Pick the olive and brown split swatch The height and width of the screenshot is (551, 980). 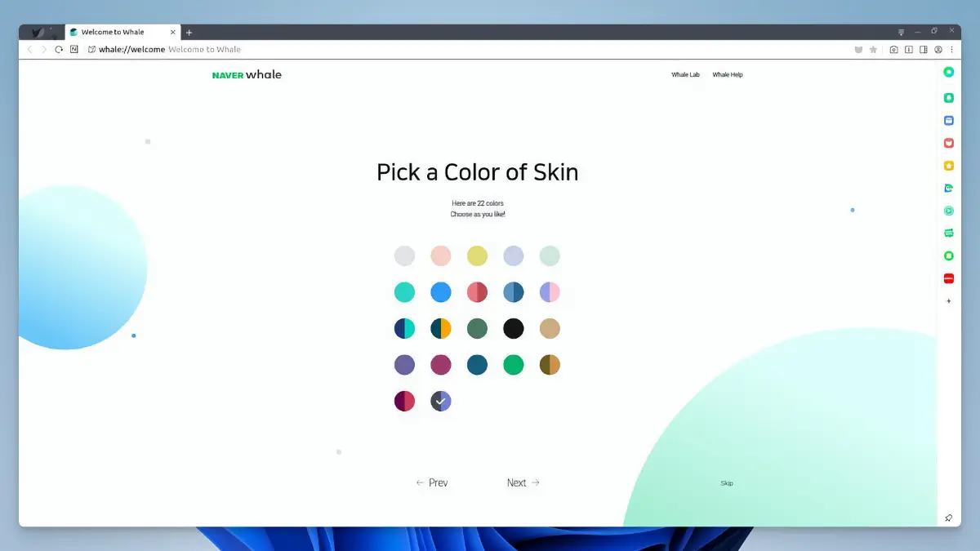coord(550,365)
